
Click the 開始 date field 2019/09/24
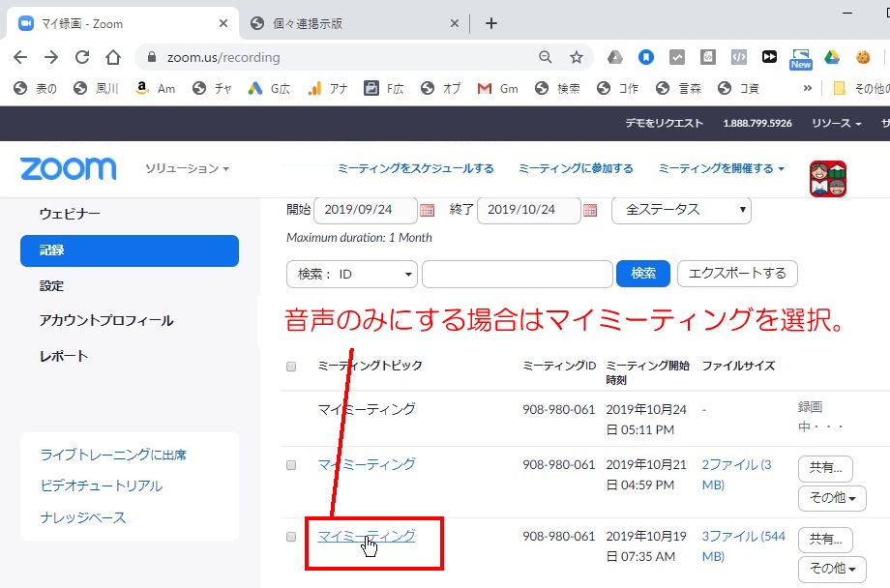click(x=366, y=210)
